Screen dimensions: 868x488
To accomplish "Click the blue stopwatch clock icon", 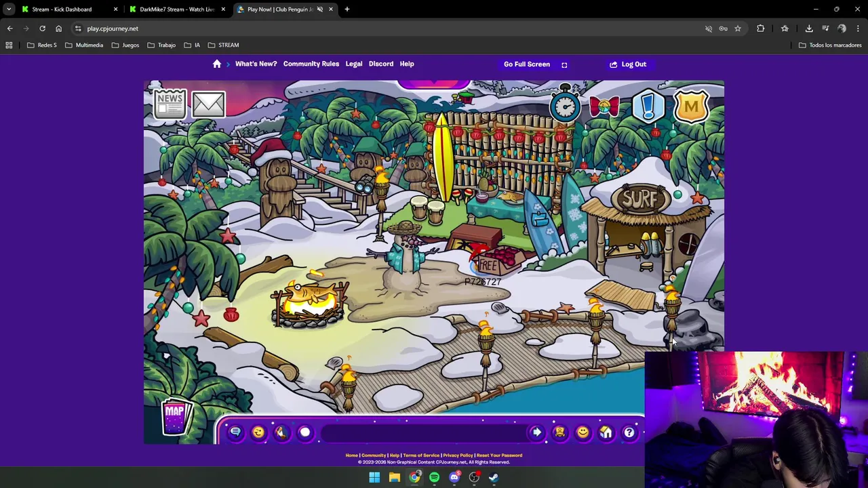I will tap(564, 104).
